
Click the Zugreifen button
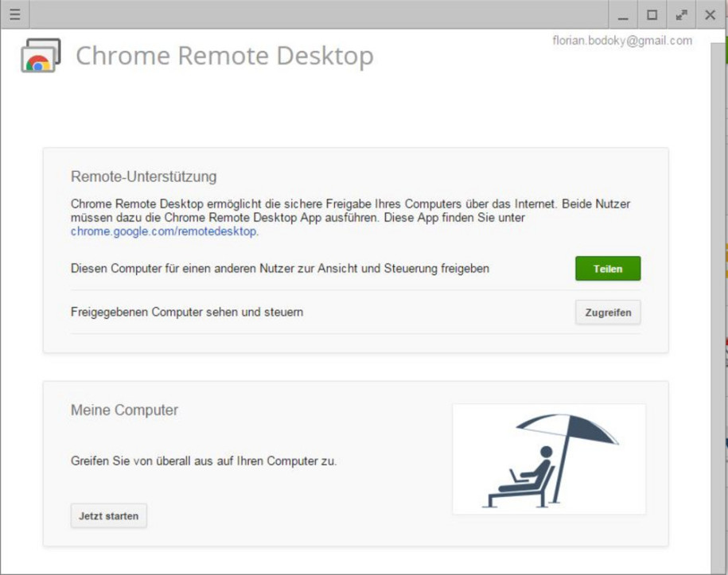tap(608, 313)
